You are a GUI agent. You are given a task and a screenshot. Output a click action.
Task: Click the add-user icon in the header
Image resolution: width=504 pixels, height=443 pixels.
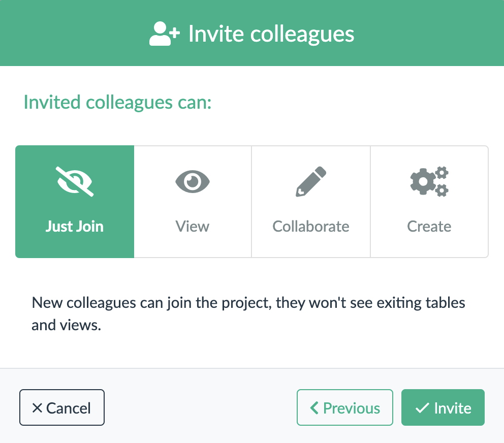tap(164, 34)
